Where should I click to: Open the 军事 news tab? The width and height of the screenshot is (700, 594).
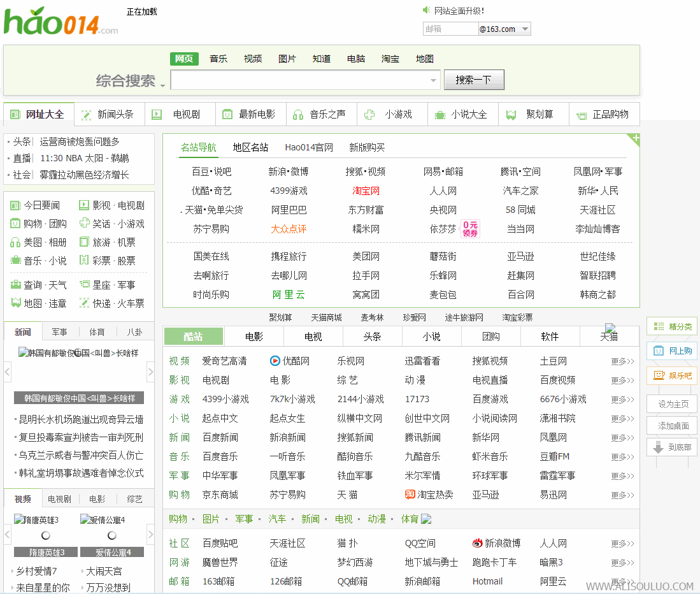pyautogui.click(x=59, y=332)
